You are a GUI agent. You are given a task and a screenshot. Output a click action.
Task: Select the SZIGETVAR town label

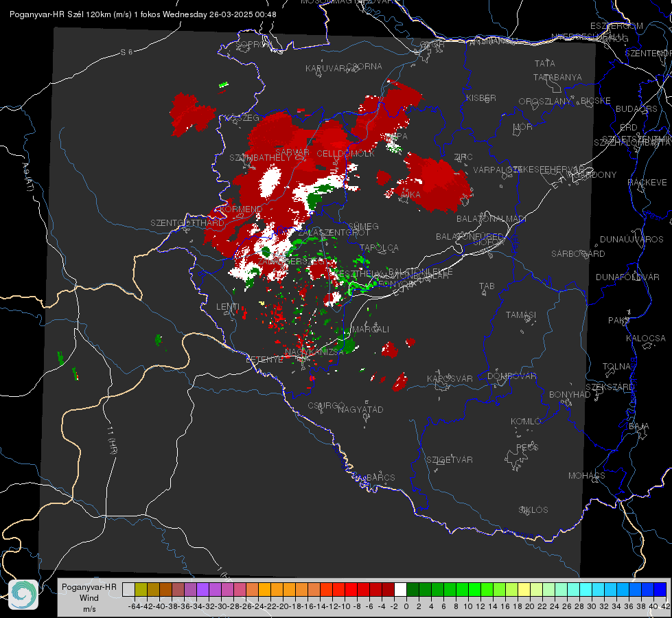tap(450, 460)
